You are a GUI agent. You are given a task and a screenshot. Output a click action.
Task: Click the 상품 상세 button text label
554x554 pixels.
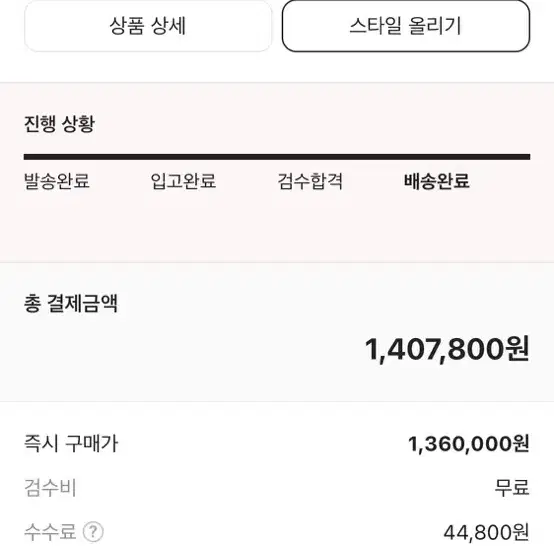148,26
